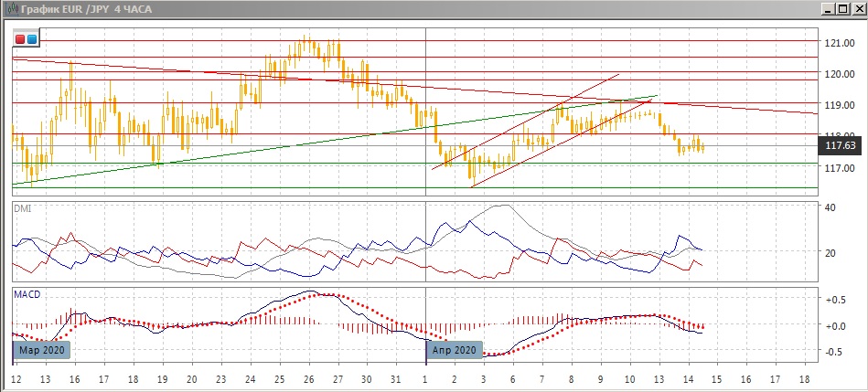Click the MACD scale value +0.5
This screenshot has width=868, height=392.
coord(834,300)
